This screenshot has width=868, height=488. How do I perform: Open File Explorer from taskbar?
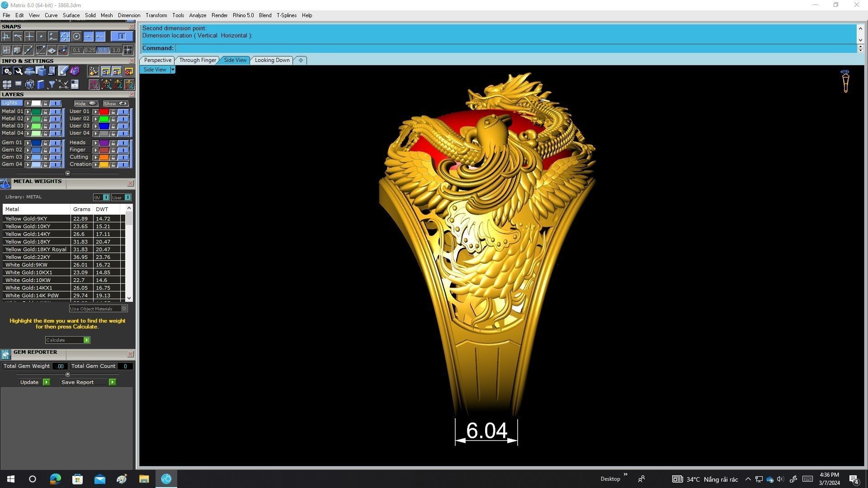pos(144,479)
